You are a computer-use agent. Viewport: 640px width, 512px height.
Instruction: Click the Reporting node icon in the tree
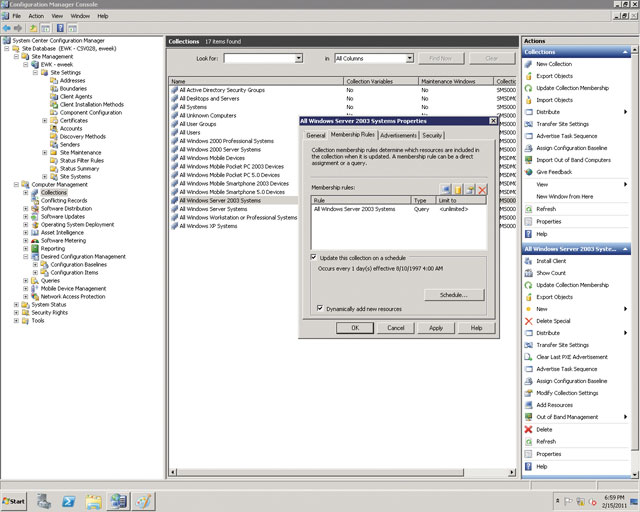click(x=35, y=248)
